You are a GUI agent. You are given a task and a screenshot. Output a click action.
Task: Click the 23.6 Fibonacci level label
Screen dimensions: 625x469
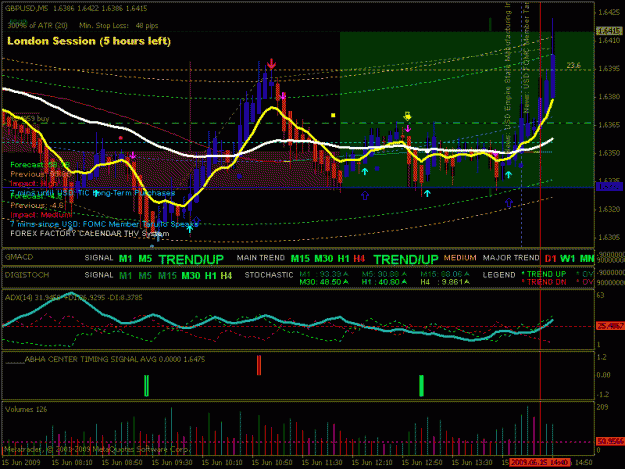[573, 65]
